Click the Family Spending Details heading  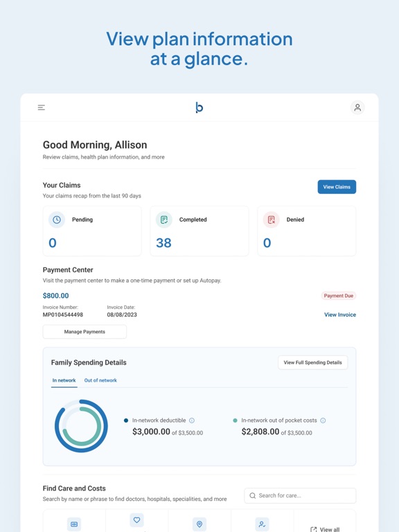pyautogui.click(x=89, y=362)
